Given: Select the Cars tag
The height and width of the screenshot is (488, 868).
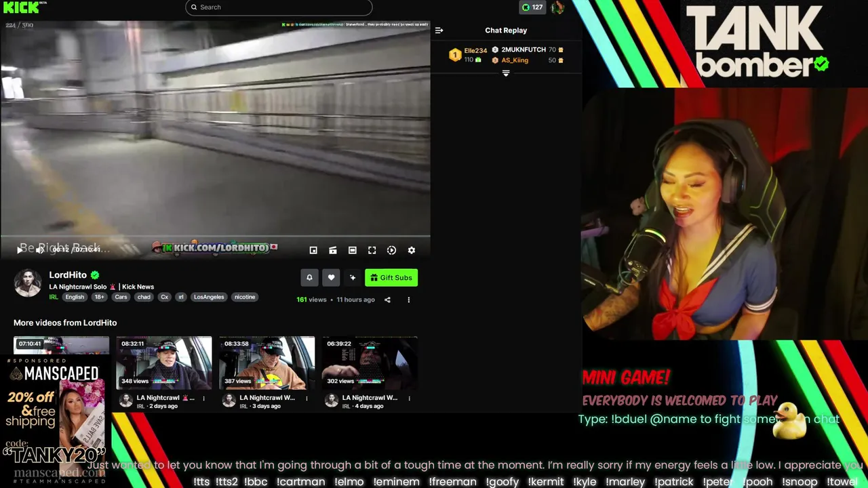Looking at the screenshot, I should click(121, 297).
